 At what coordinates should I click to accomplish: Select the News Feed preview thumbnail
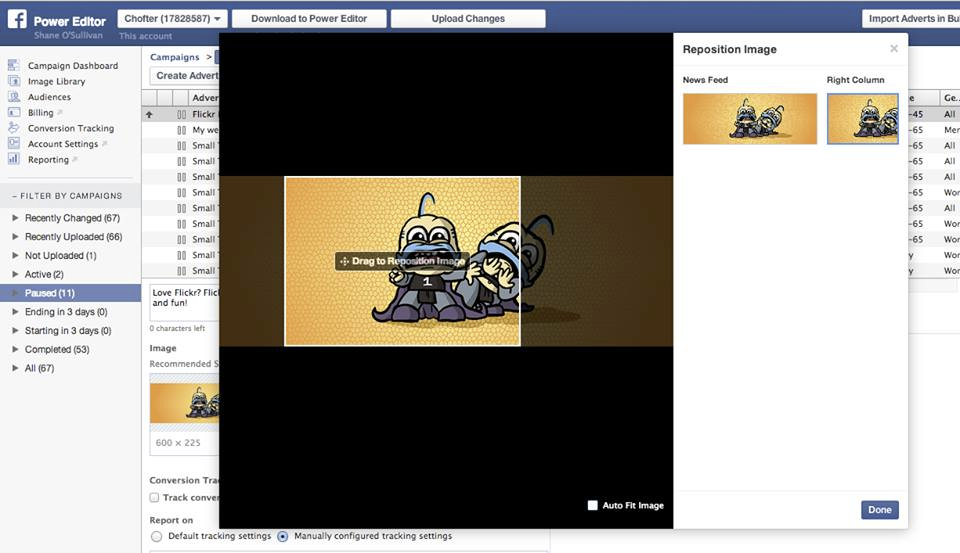[x=750, y=119]
